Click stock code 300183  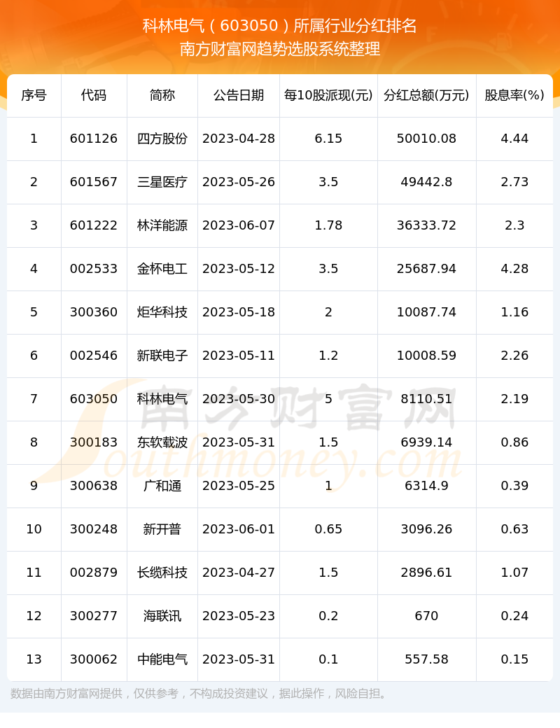[94, 442]
